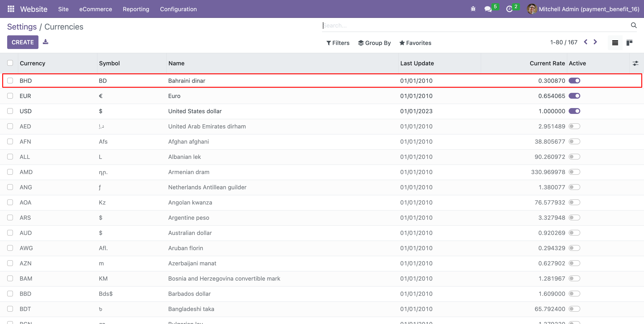Open the Configuration menu
The height and width of the screenshot is (324, 644).
[x=178, y=9]
